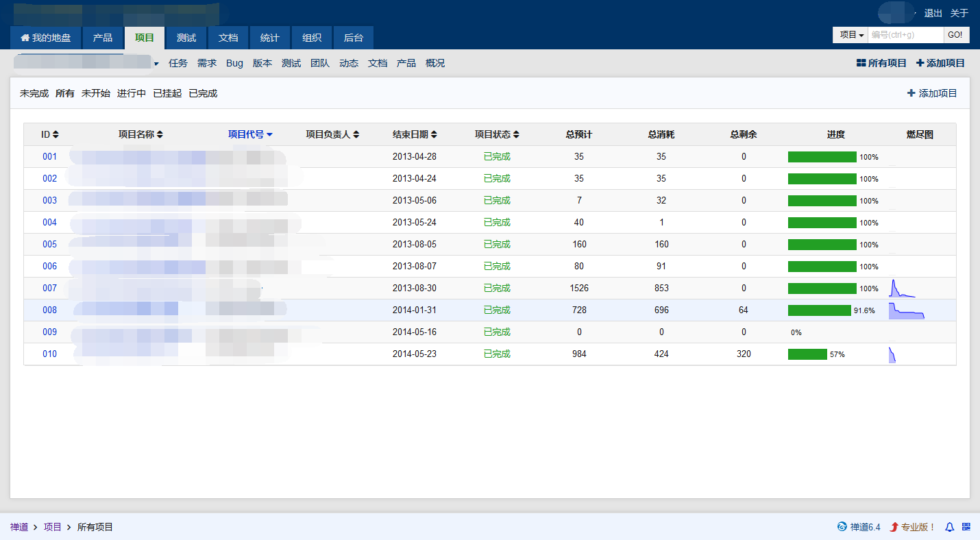
Task: Sort the table by ID column
Action: click(50, 134)
